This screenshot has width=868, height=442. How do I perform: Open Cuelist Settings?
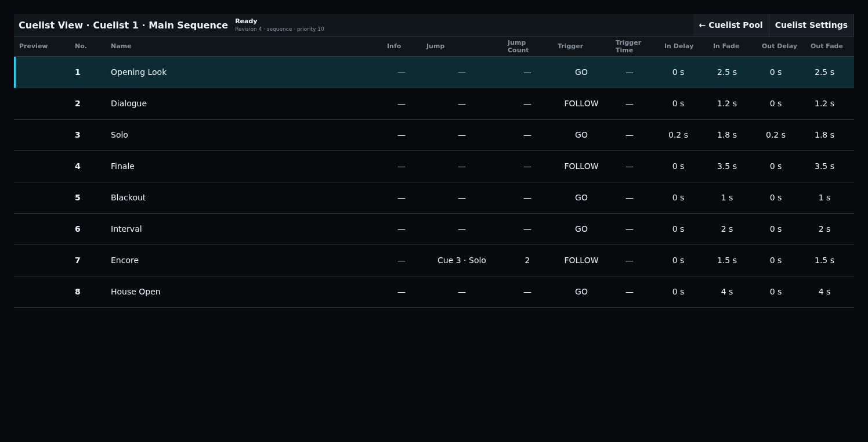(x=811, y=25)
